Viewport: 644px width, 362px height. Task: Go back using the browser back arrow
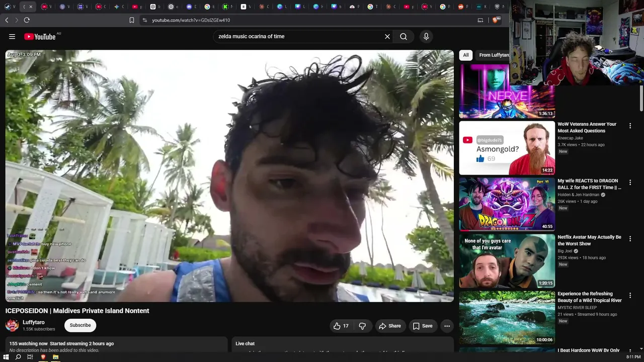pyautogui.click(x=7, y=20)
